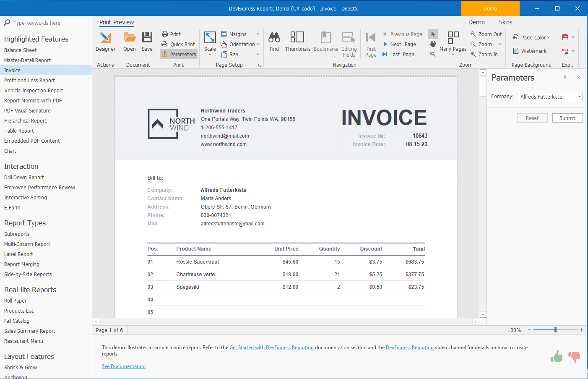Image resolution: width=588 pixels, height=379 pixels.
Task: Expand the Export to PDF dropdown arrow
Action: click(x=573, y=37)
